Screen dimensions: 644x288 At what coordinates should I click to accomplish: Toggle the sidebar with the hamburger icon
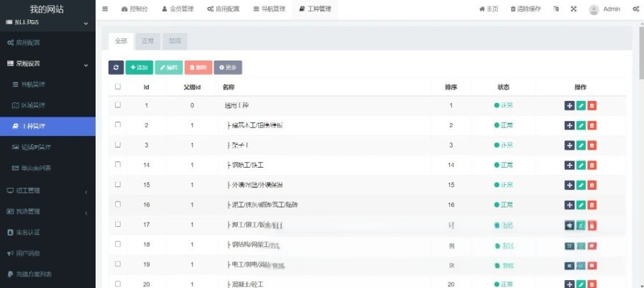pos(105,9)
